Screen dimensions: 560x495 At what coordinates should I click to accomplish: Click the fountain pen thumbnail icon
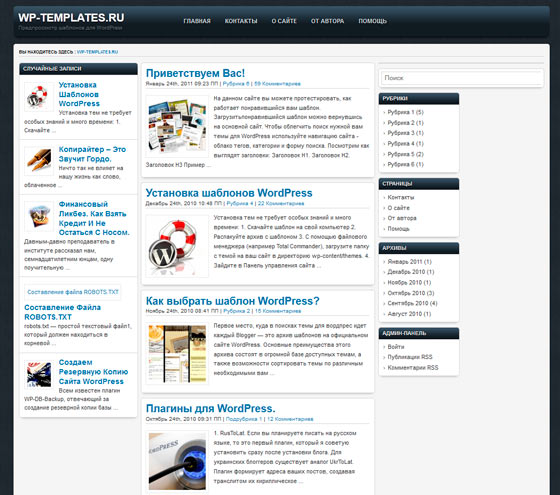tap(39, 161)
